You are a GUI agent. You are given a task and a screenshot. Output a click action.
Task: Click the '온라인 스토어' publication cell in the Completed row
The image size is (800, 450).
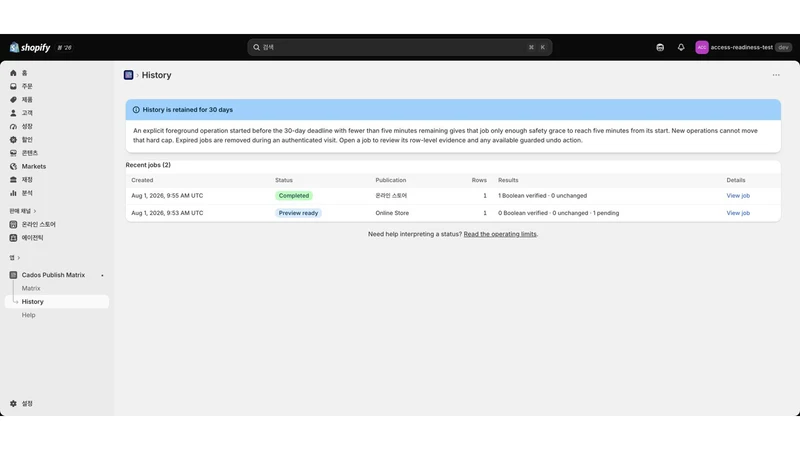[391, 196]
